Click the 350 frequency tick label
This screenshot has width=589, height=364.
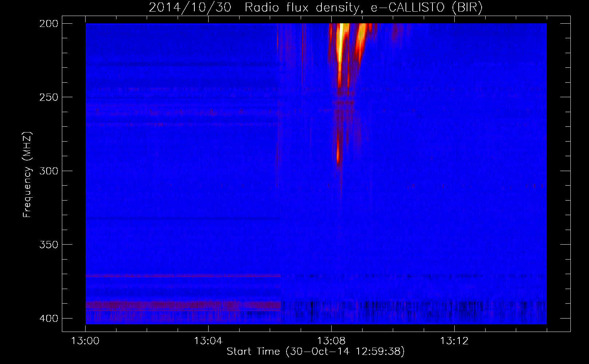point(49,245)
